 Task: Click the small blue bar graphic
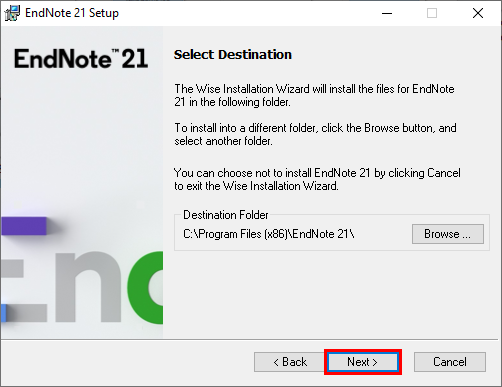click(x=4, y=313)
